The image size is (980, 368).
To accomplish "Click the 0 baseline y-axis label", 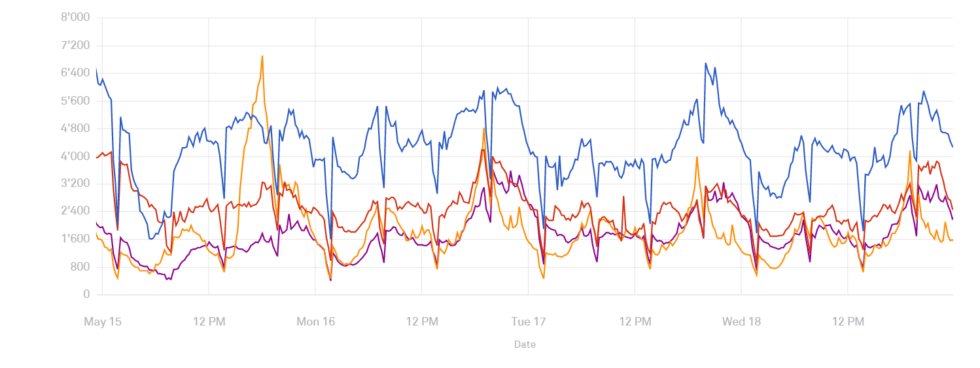I will (86, 294).
